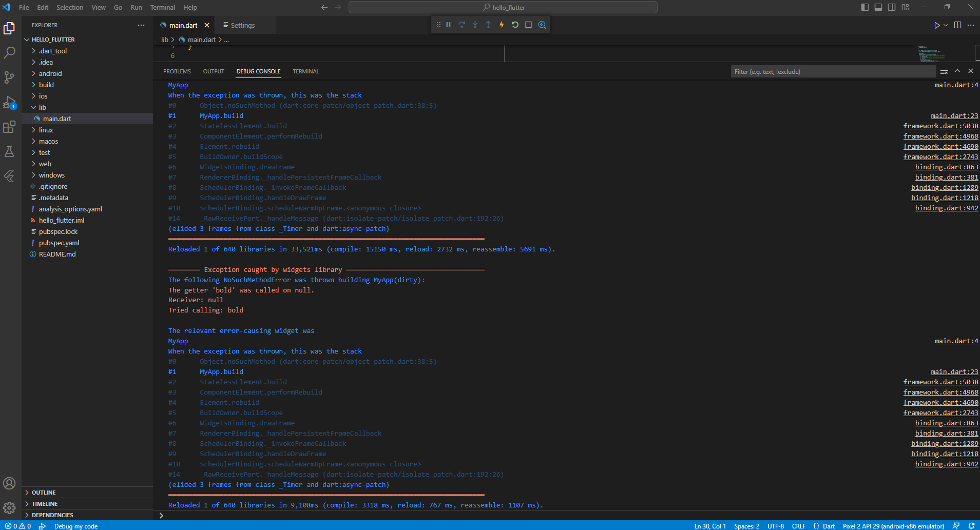980x530 pixels.
Task: Focus the debug console REPL input
Action: [570, 515]
